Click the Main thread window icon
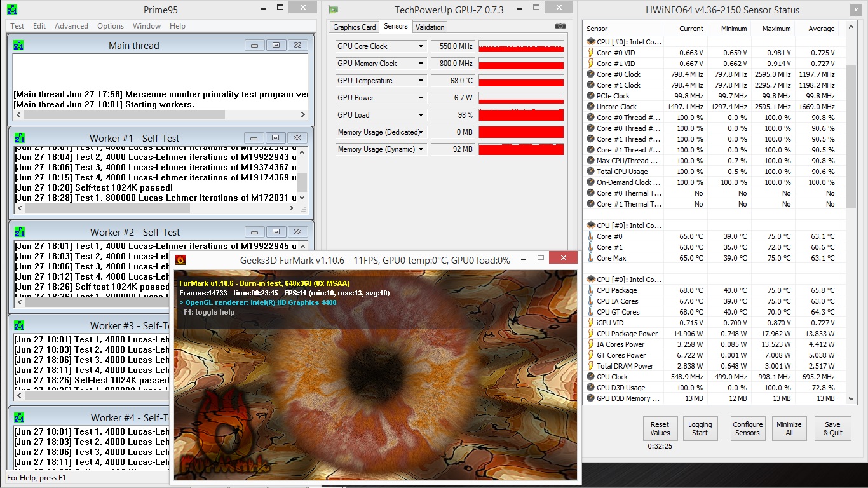The width and height of the screenshot is (868, 488). click(18, 45)
